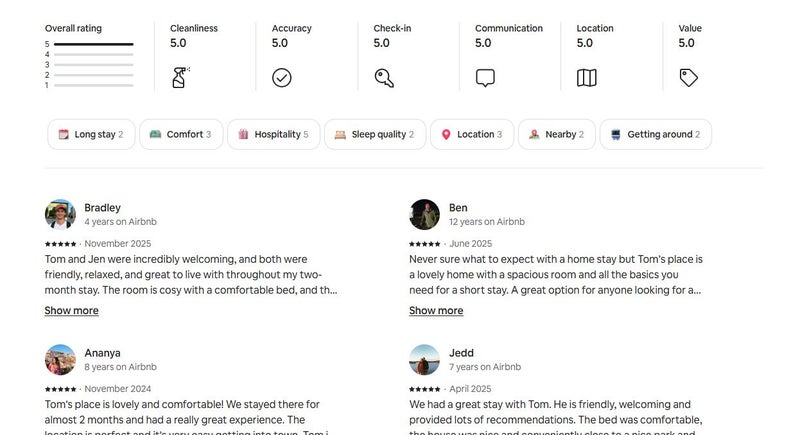
Task: Click the Cleanliness spray bottle icon
Action: (x=180, y=77)
